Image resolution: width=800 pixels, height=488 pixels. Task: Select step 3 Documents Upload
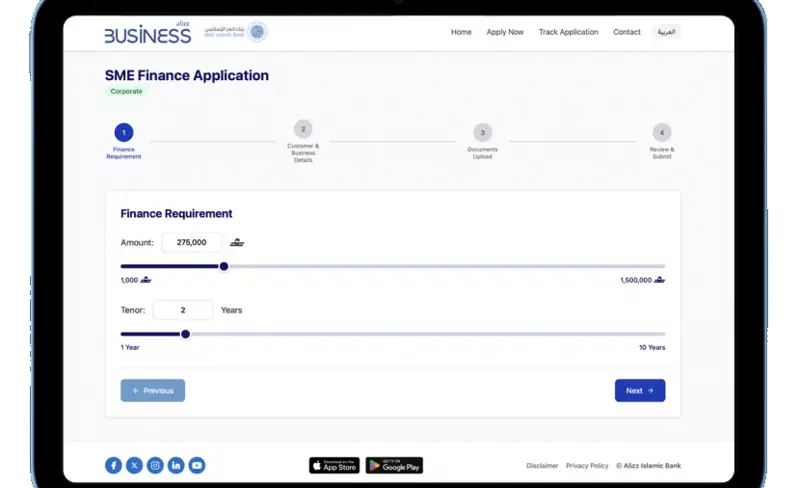click(x=482, y=141)
